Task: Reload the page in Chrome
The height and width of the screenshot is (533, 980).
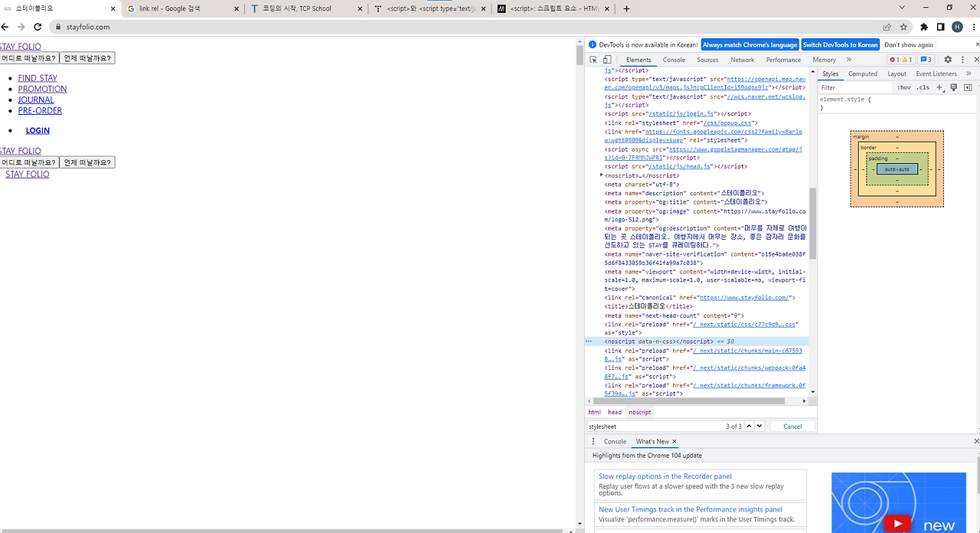Action: 38,27
